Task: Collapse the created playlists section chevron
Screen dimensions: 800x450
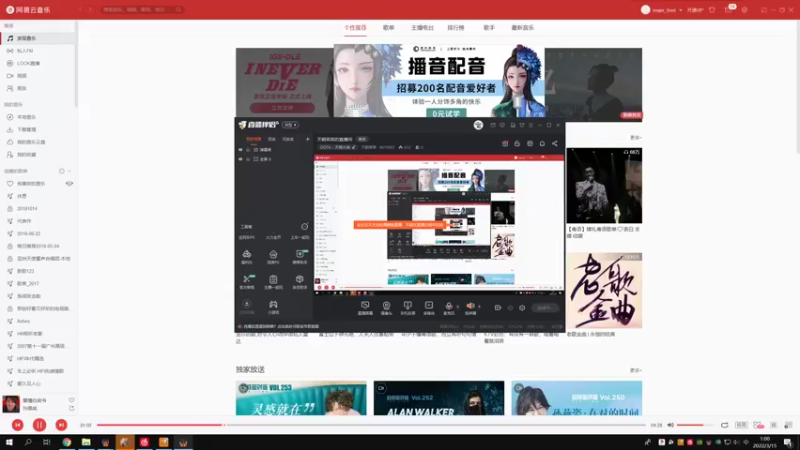Action: pyautogui.click(x=69, y=171)
